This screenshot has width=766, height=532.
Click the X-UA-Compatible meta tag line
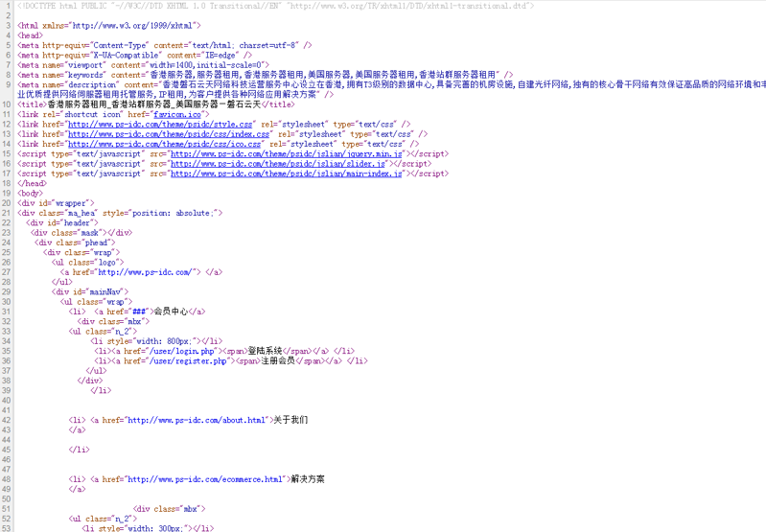134,56
